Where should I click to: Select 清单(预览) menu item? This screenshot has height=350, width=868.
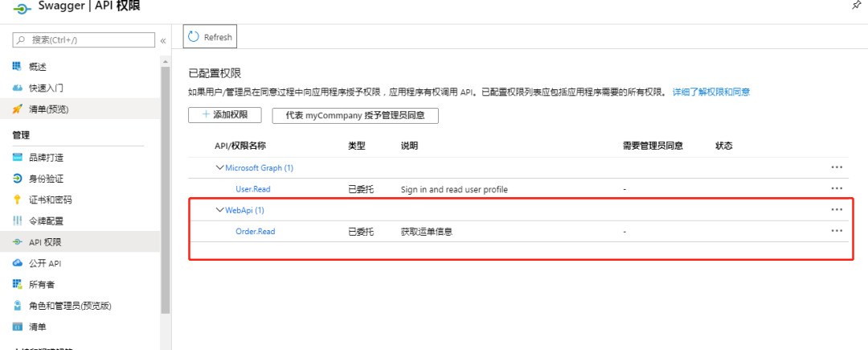tap(80, 109)
